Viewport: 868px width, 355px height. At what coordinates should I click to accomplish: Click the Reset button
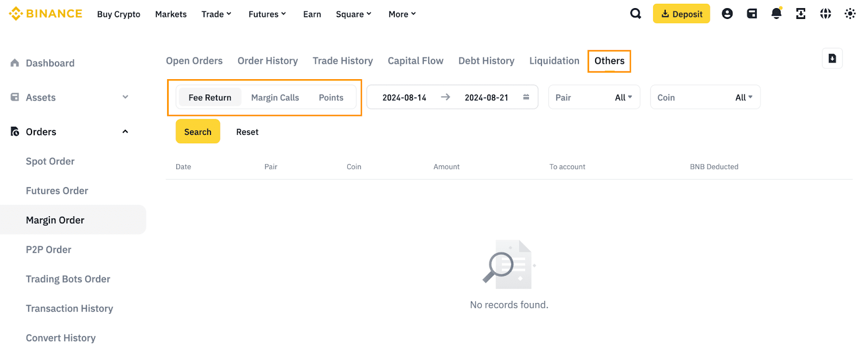(247, 132)
